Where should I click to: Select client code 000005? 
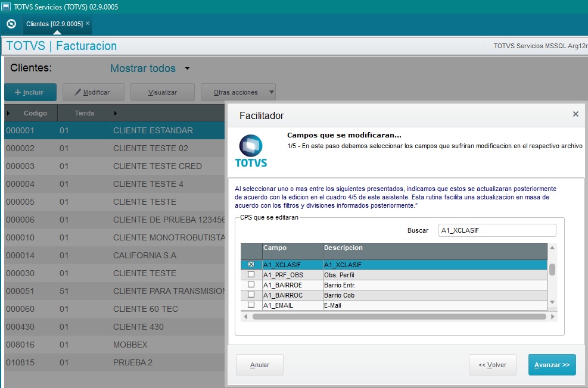20,202
